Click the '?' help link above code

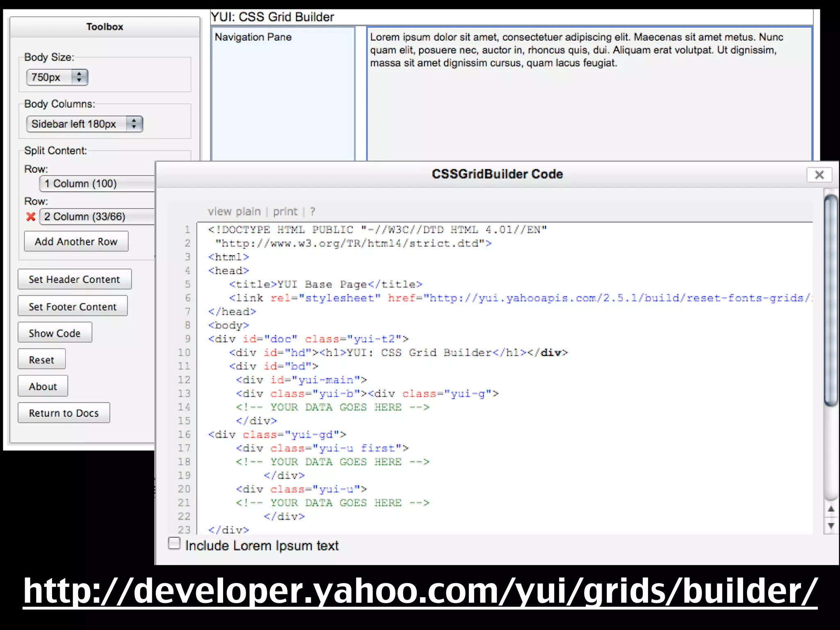point(313,212)
